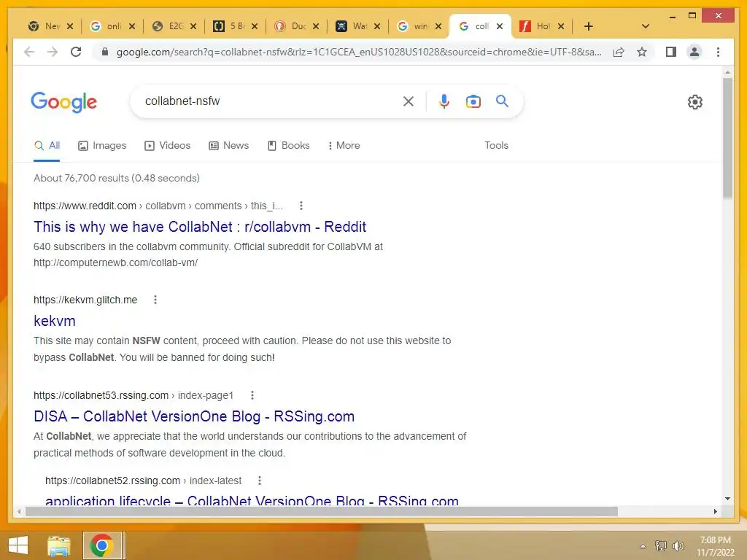Open the Windows Start menu
747x560 pixels.
tap(18, 545)
